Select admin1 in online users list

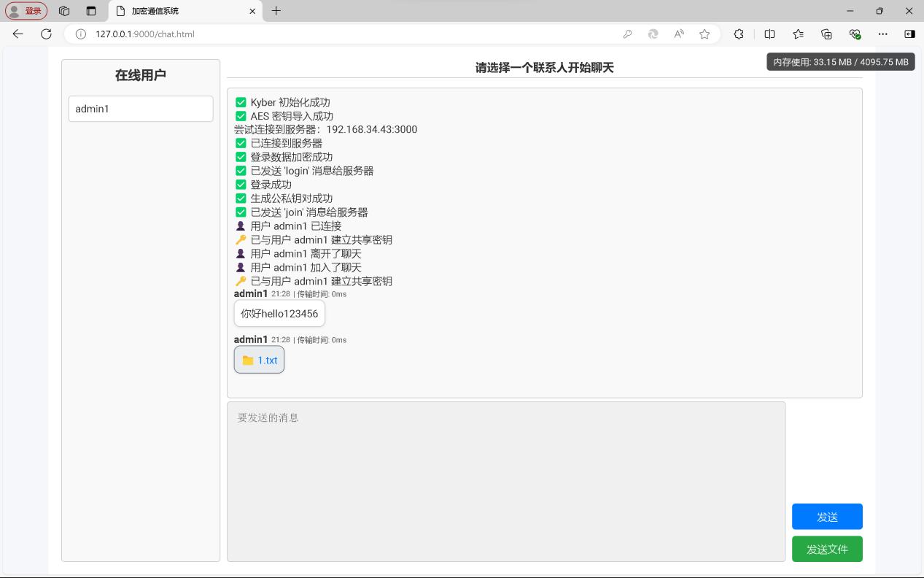point(141,109)
